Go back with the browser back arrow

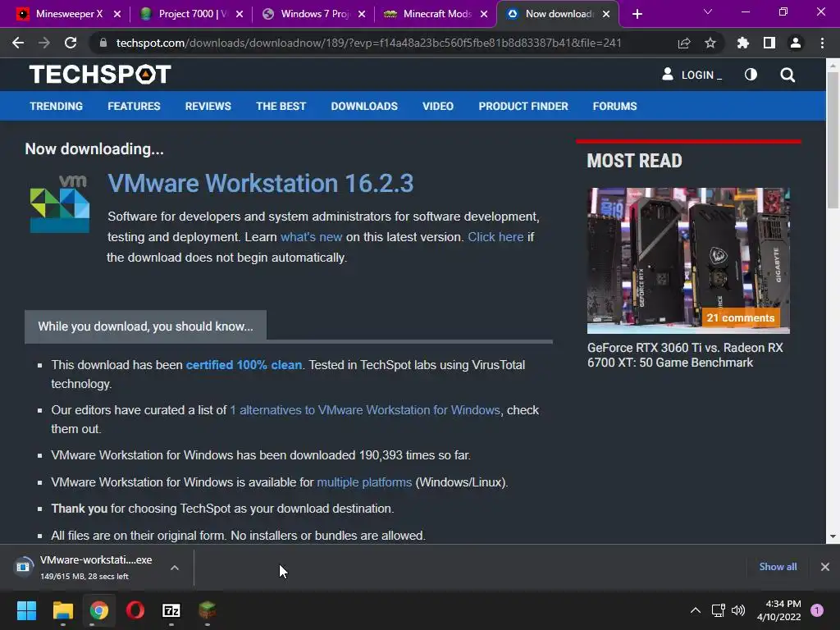point(18,43)
